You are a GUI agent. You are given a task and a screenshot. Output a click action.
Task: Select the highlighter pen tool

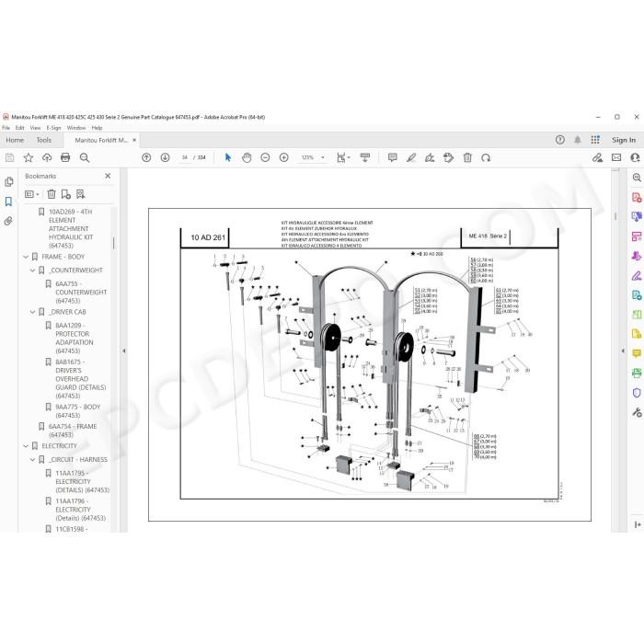pos(411,157)
